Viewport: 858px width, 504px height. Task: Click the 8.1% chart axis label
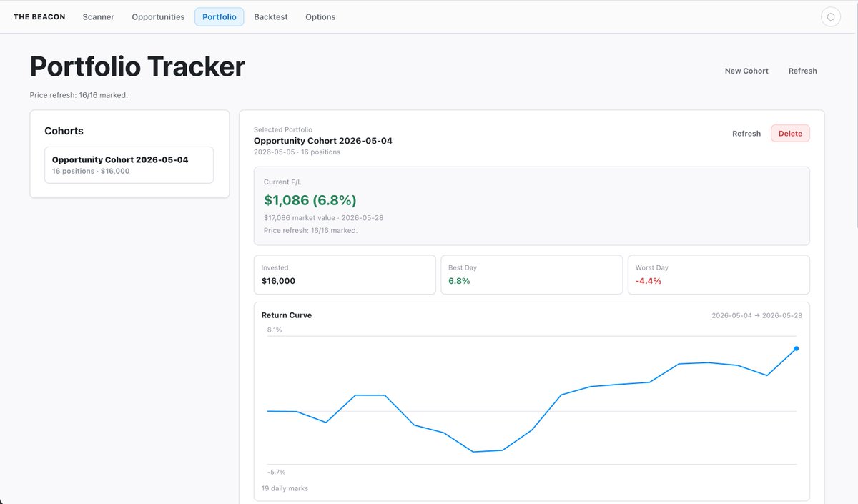pos(275,330)
